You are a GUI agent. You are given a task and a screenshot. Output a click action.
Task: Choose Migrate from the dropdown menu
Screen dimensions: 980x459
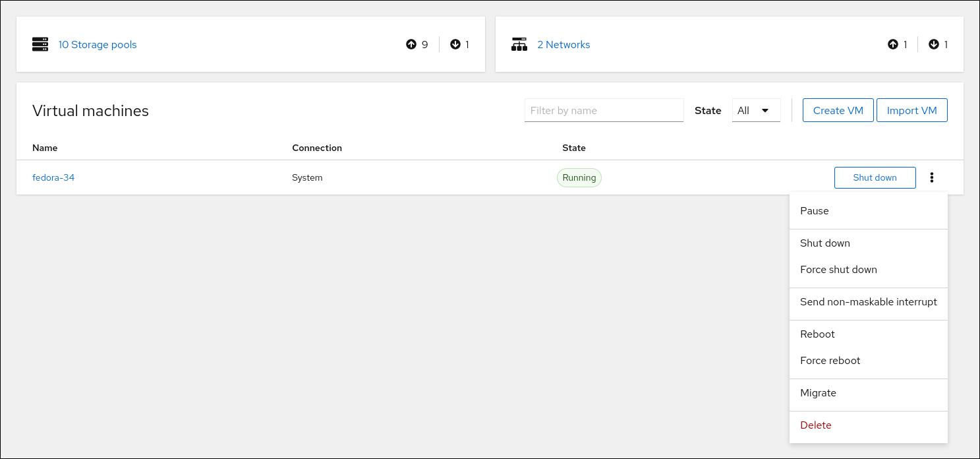(818, 393)
